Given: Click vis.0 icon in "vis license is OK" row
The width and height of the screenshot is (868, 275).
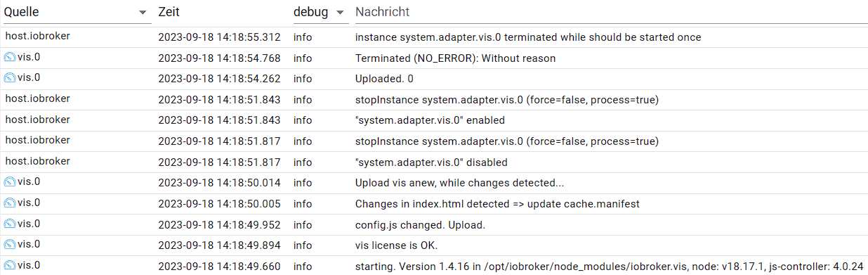Looking at the screenshot, I should (10, 244).
